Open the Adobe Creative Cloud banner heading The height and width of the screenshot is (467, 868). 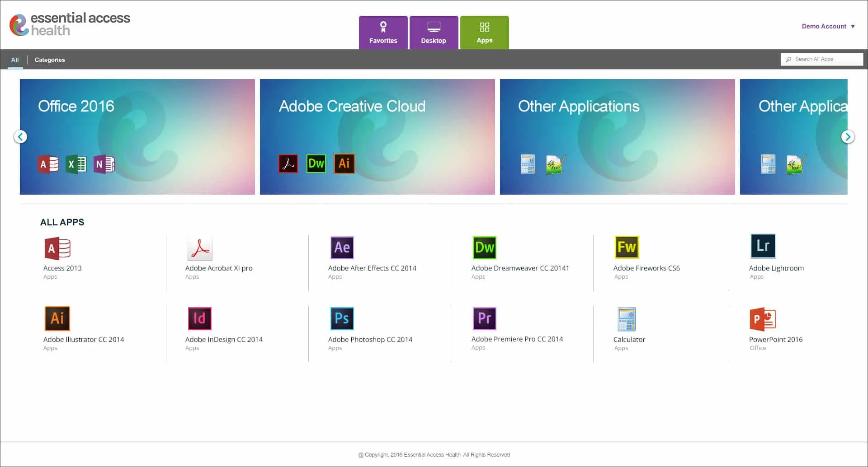pos(352,106)
